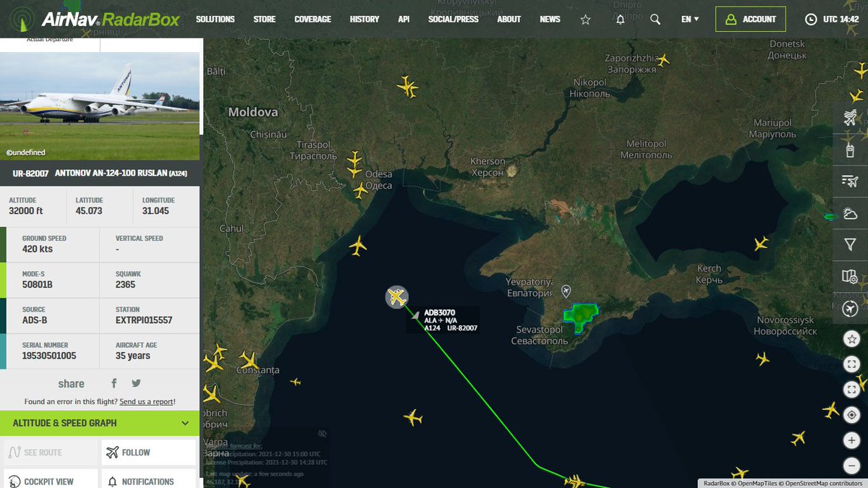Open the aircraft list icon in the right toolbar
The height and width of the screenshot is (488, 868).
pyautogui.click(x=850, y=117)
